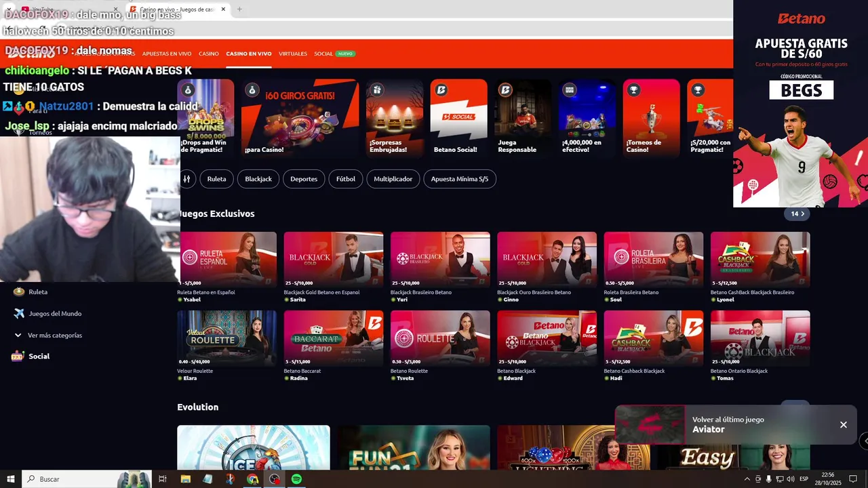Select the Ruleta filter chip
868x488 pixels.
(x=217, y=179)
